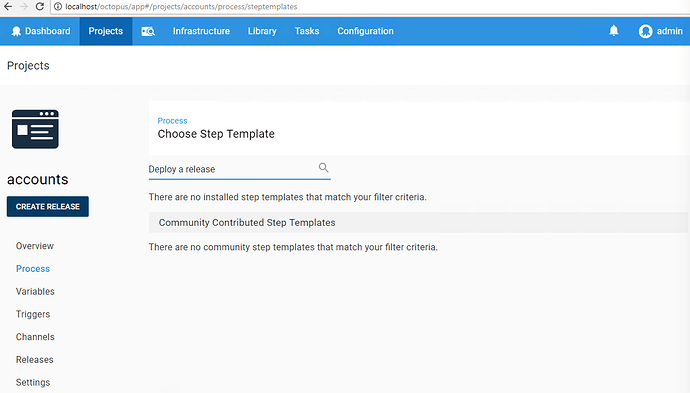Image resolution: width=690 pixels, height=393 pixels.
Task: Select Variables in the project sidebar
Action: tap(35, 291)
